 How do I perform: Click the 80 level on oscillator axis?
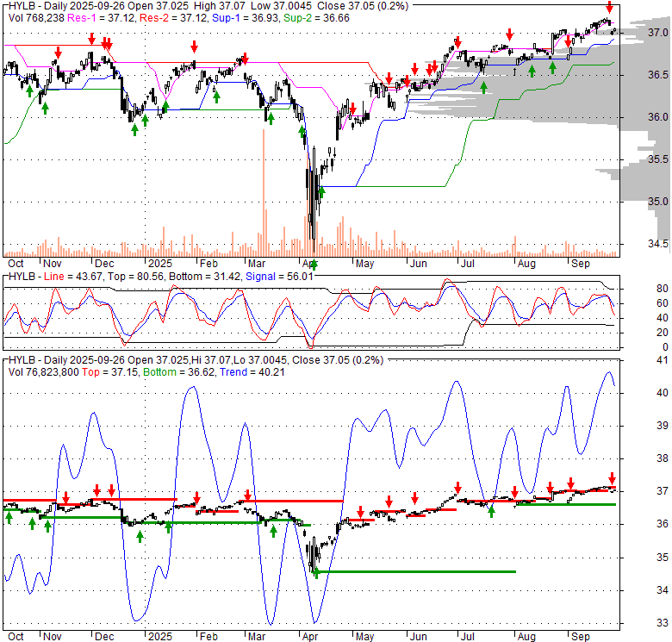[663, 289]
